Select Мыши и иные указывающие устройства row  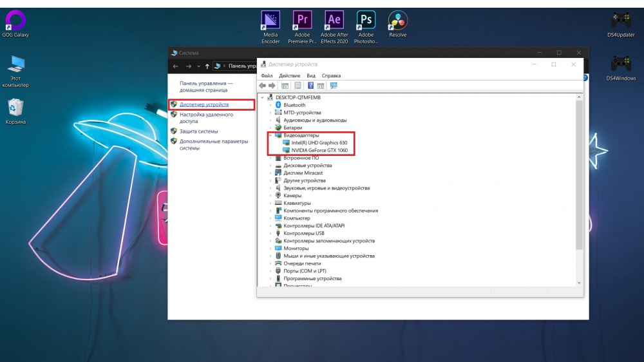coord(329,256)
